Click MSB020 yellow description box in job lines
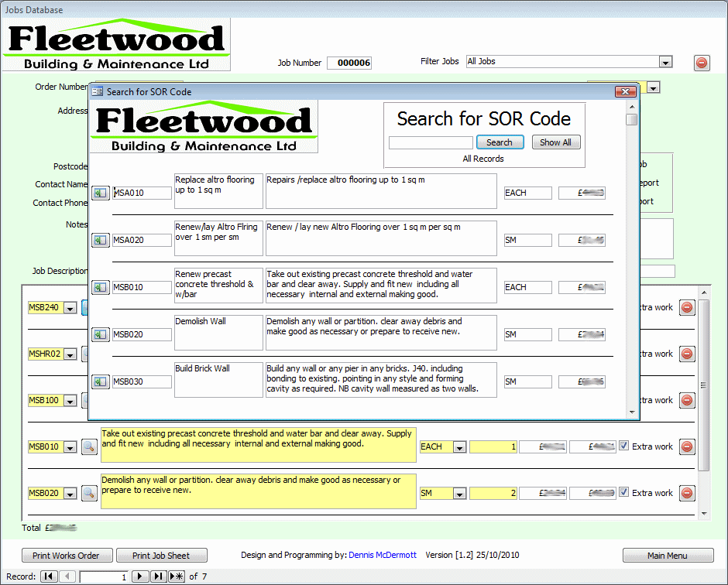This screenshot has width=728, height=585. pos(258,491)
